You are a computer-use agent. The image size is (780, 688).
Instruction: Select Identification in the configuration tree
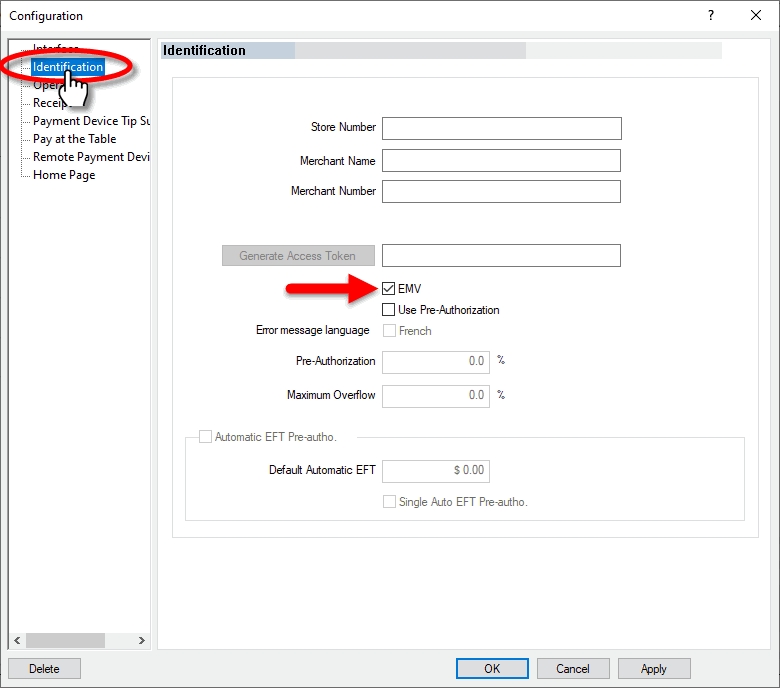pyautogui.click(x=67, y=67)
